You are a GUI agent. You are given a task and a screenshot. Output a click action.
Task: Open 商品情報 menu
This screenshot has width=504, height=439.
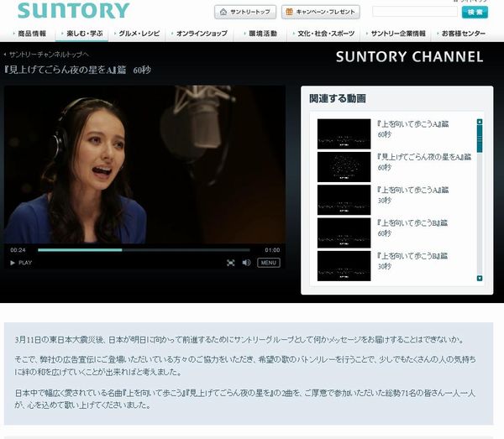[x=32, y=34]
